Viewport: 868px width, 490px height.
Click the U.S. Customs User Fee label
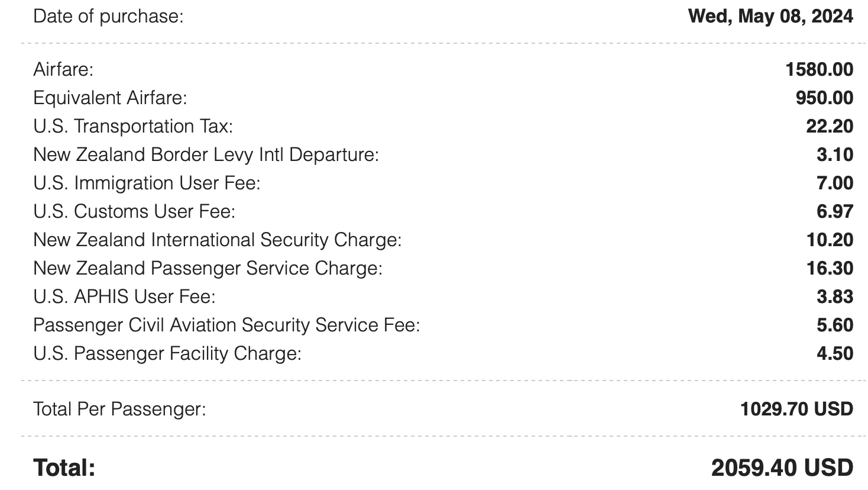134,211
